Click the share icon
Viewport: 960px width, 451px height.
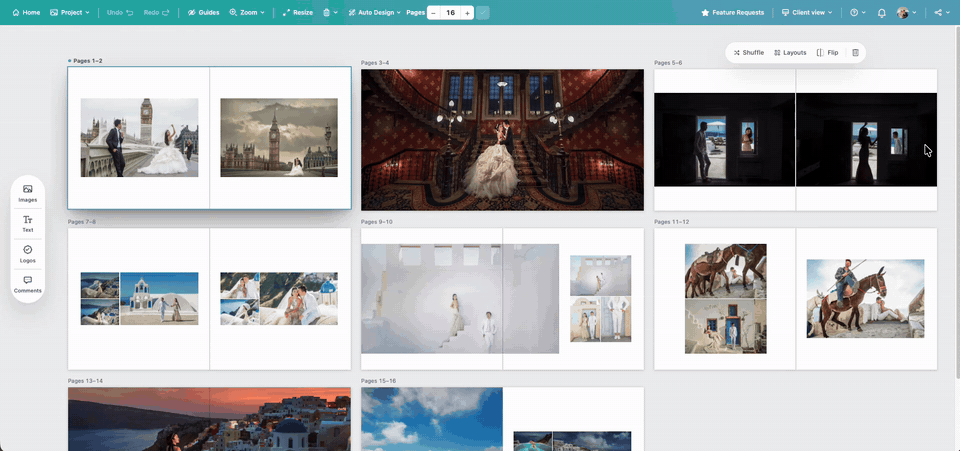pyautogui.click(x=938, y=12)
